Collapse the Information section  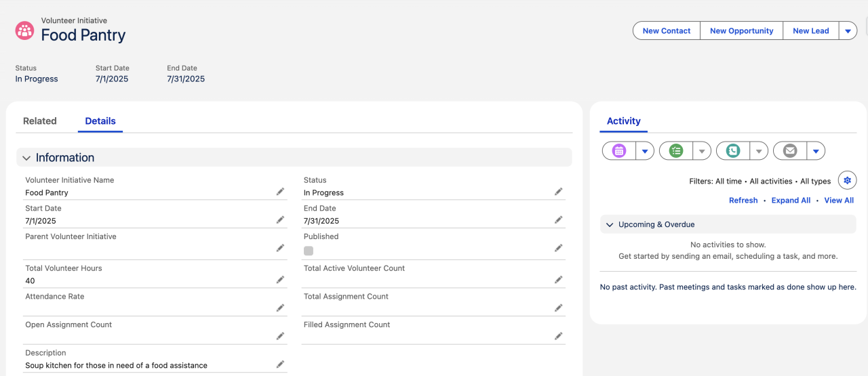(26, 158)
